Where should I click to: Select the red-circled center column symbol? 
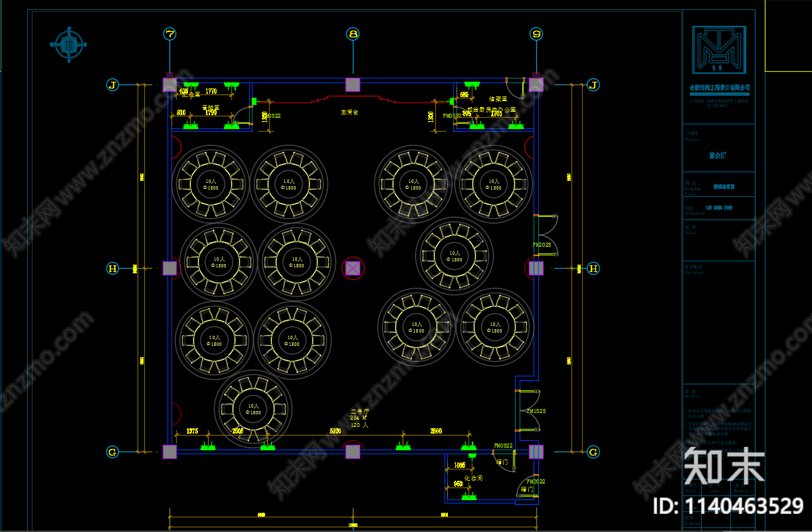tap(353, 268)
